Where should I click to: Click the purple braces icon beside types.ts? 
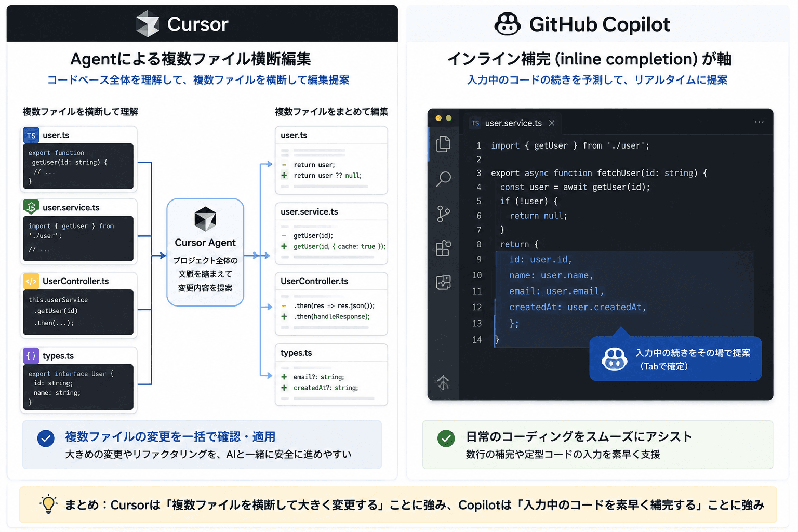31,356
